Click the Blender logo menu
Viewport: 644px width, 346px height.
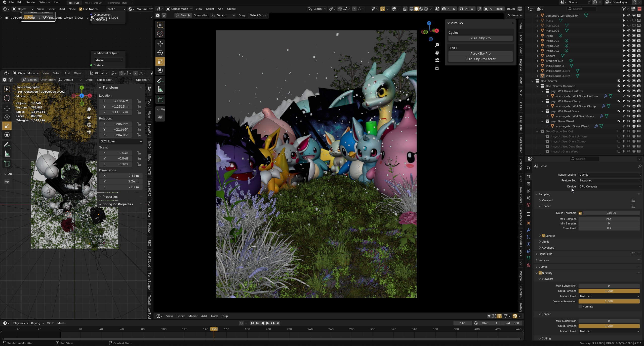4,2
